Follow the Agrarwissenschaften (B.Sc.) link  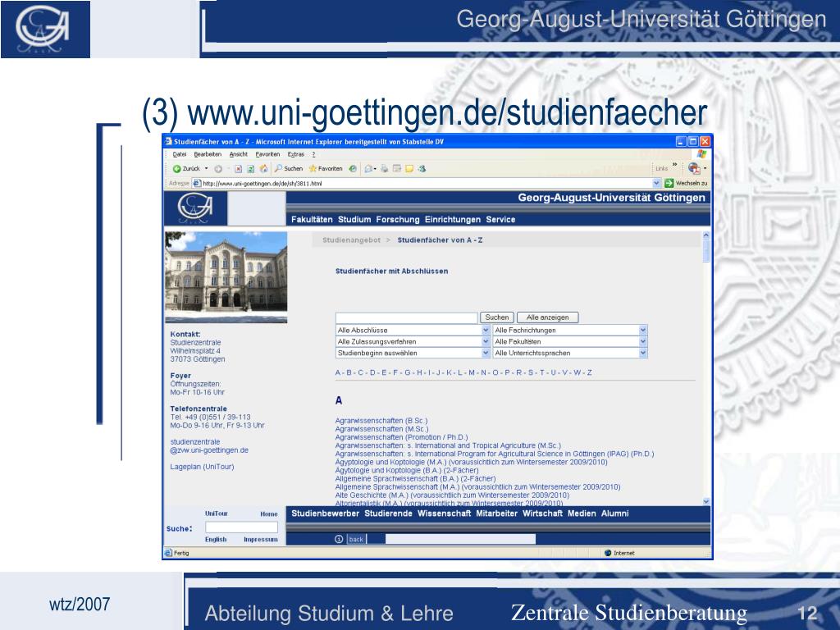click(381, 421)
